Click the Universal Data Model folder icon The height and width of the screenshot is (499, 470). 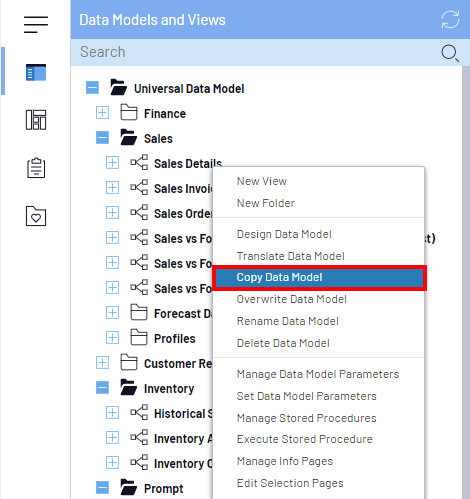118,87
